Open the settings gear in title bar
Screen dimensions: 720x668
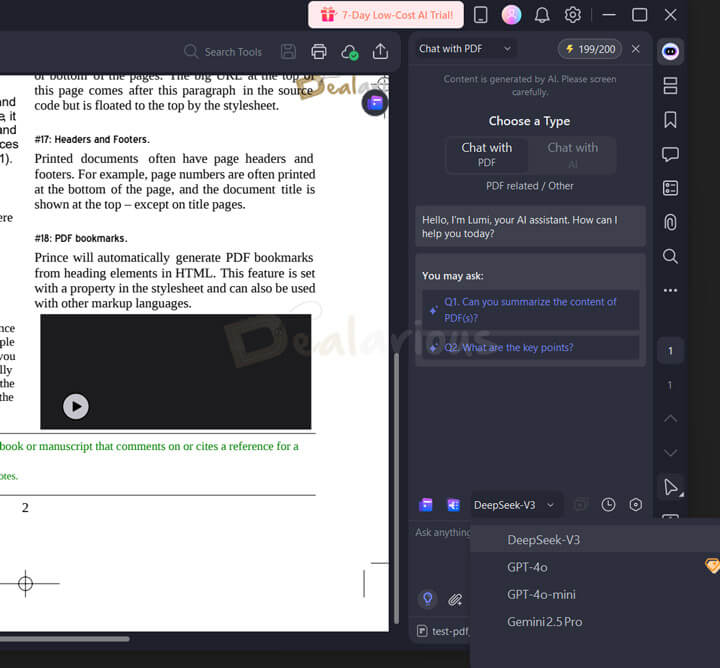(572, 15)
